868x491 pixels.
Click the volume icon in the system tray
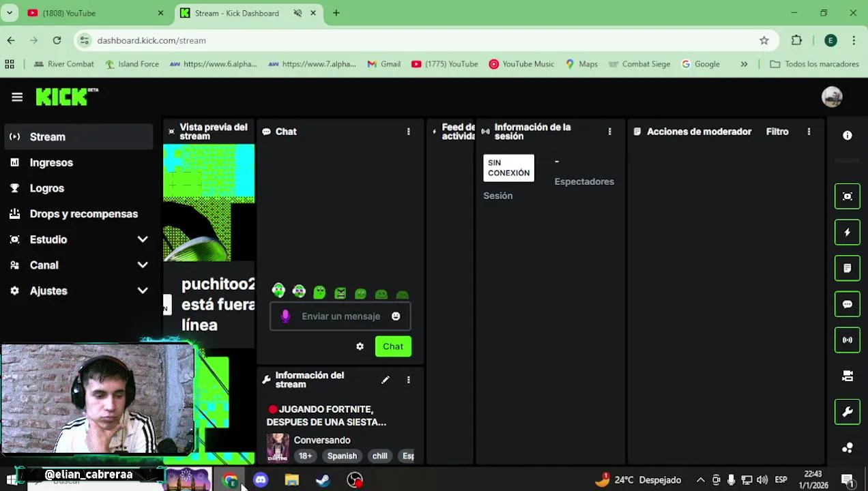coord(762,480)
